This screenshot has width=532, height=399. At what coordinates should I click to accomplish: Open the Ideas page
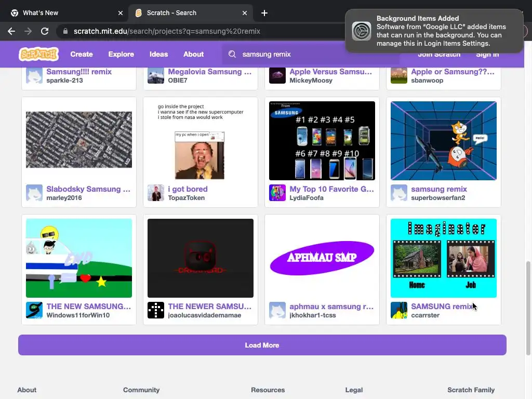[158, 54]
